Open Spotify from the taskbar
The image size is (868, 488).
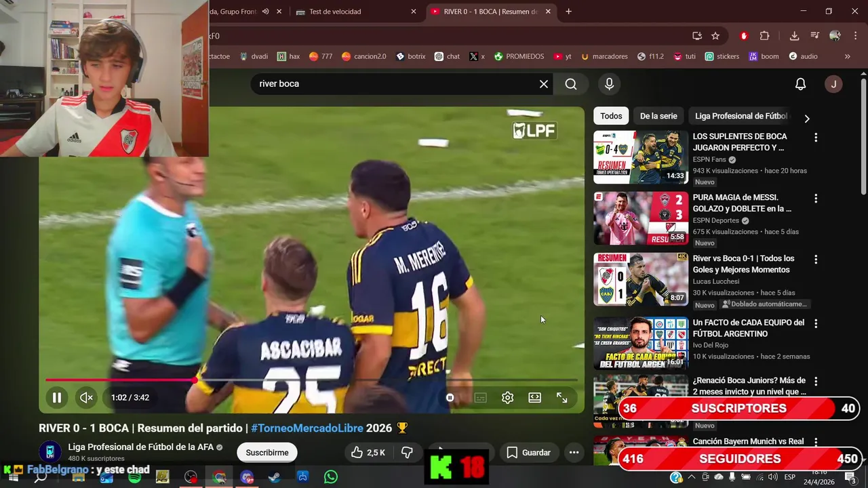click(x=134, y=477)
